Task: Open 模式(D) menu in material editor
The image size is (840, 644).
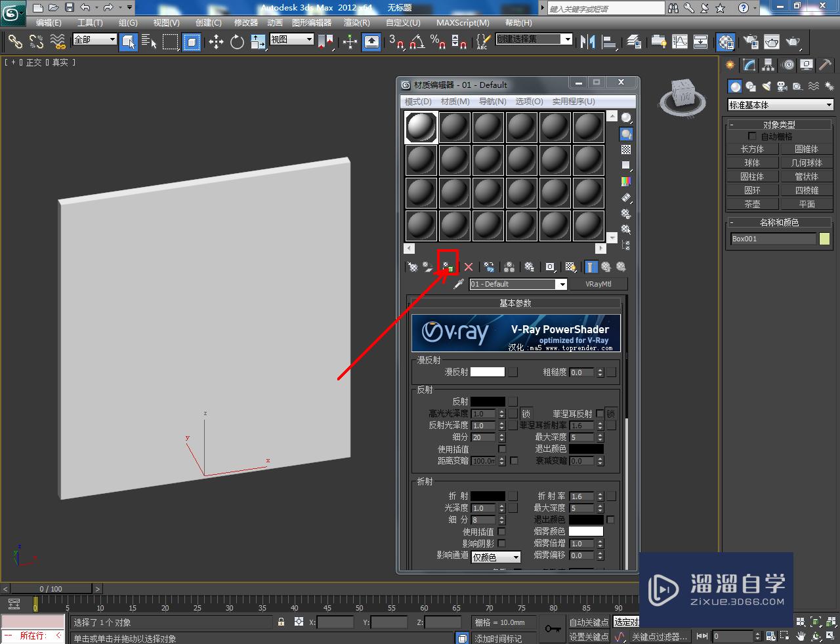Action: pos(418,102)
